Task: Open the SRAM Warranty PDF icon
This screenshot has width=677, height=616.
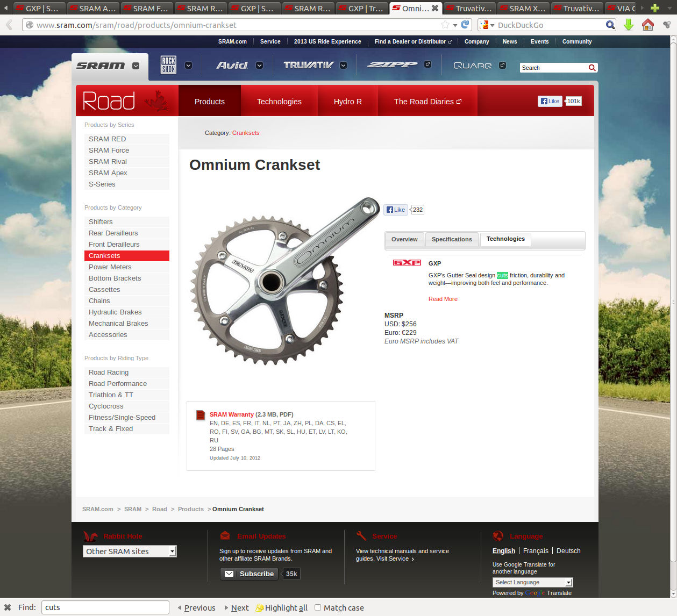Action: click(201, 415)
